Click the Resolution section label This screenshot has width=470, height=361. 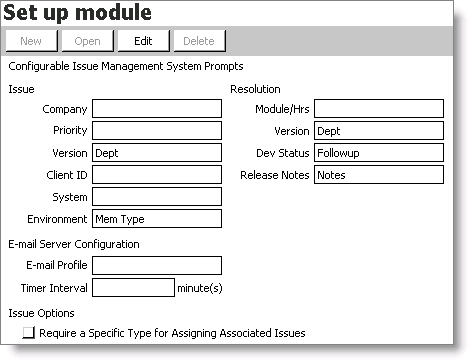pyautogui.click(x=255, y=89)
